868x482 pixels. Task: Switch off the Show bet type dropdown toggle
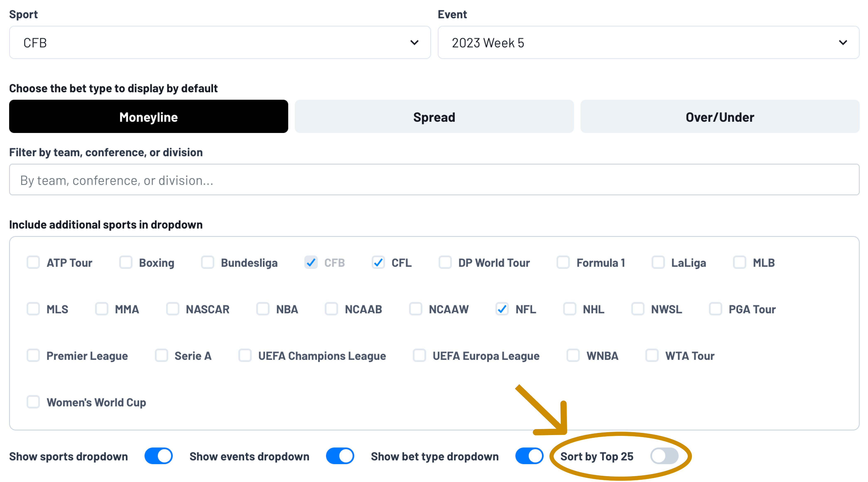[x=529, y=456]
